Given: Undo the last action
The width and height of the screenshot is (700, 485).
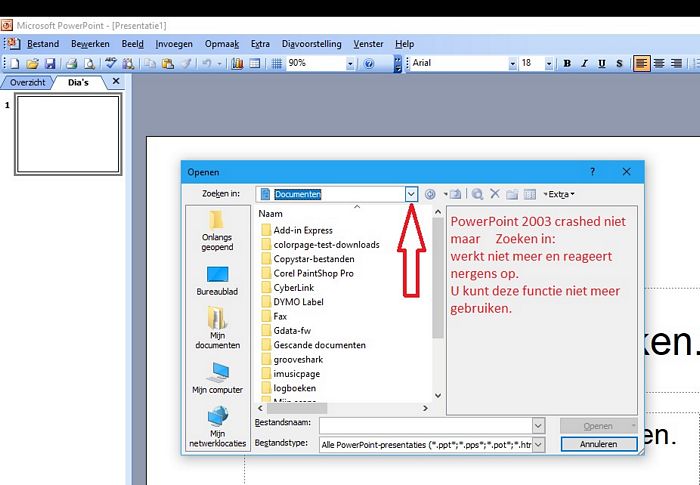Looking at the screenshot, I should pyautogui.click(x=207, y=63).
